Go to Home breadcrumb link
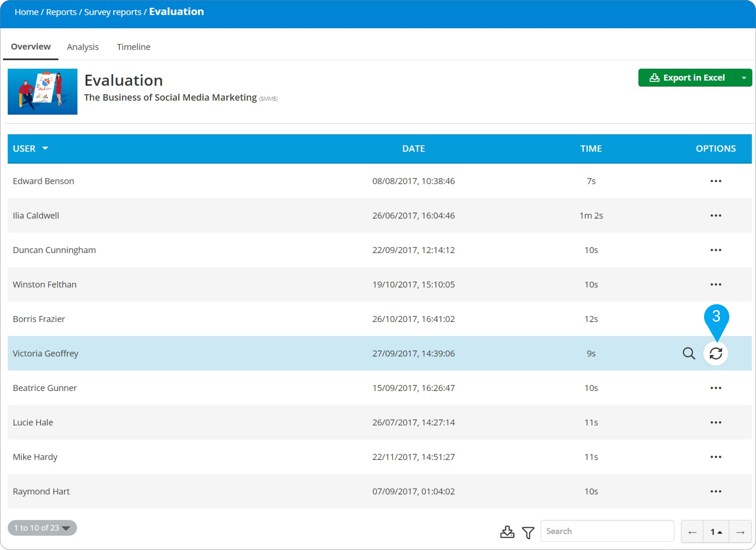Image resolution: width=756 pixels, height=550 pixels. coord(27,12)
